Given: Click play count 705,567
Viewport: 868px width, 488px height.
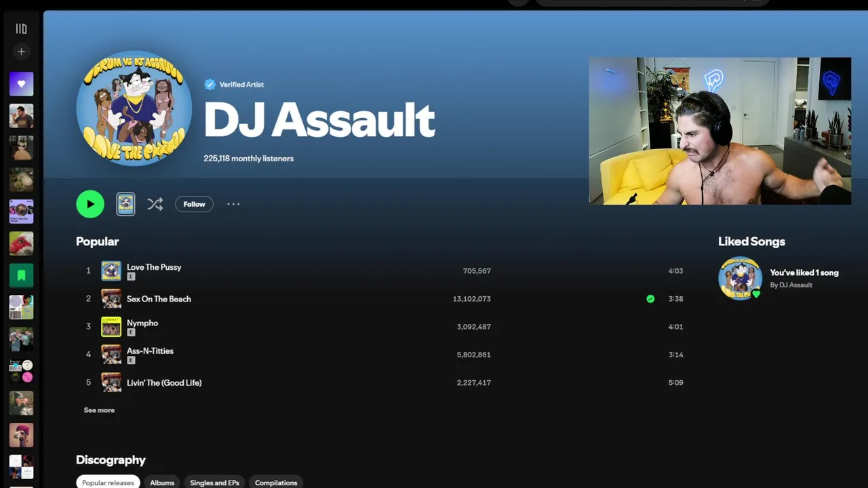Looking at the screenshot, I should tap(477, 271).
